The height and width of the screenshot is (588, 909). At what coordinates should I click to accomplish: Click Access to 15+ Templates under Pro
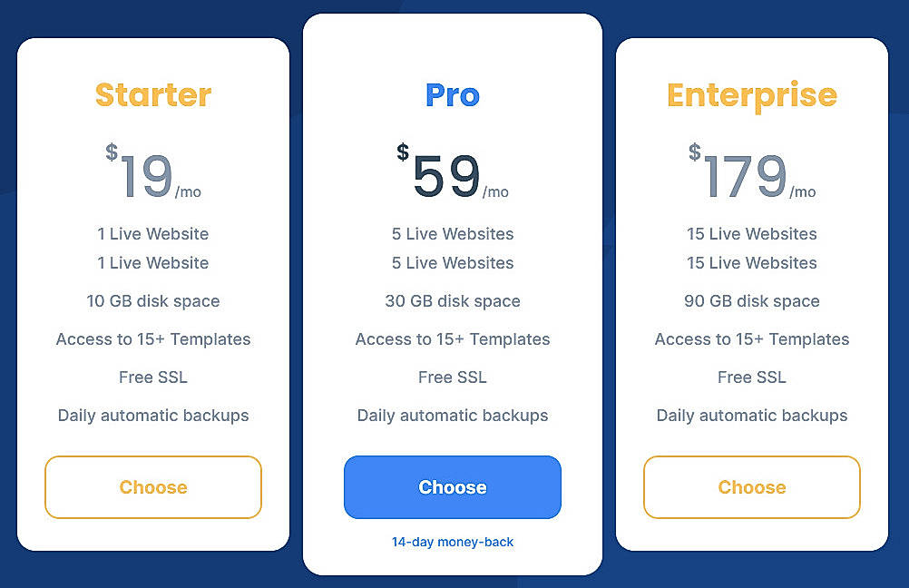coord(452,339)
